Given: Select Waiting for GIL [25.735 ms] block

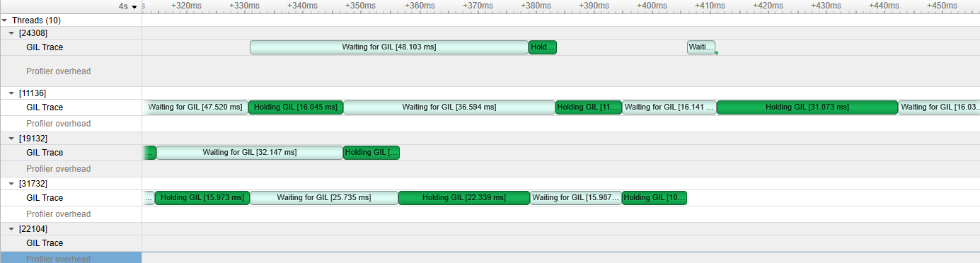Looking at the screenshot, I should 324,198.
